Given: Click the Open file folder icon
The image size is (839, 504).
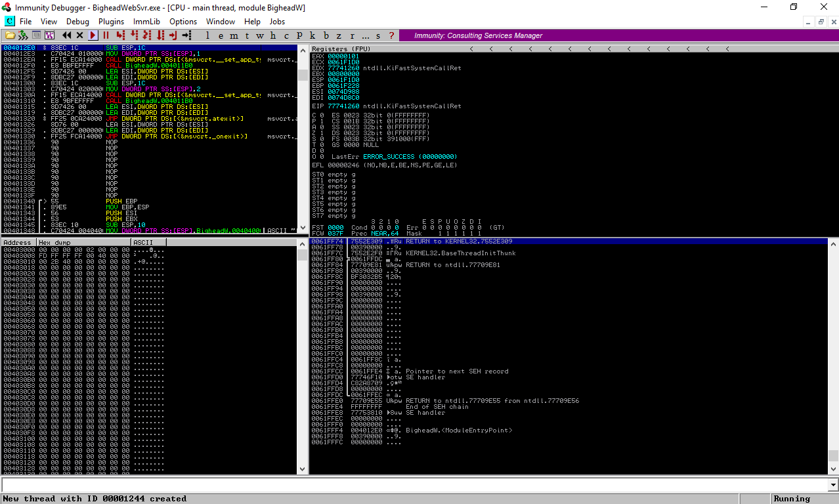Looking at the screenshot, I should [x=10, y=35].
